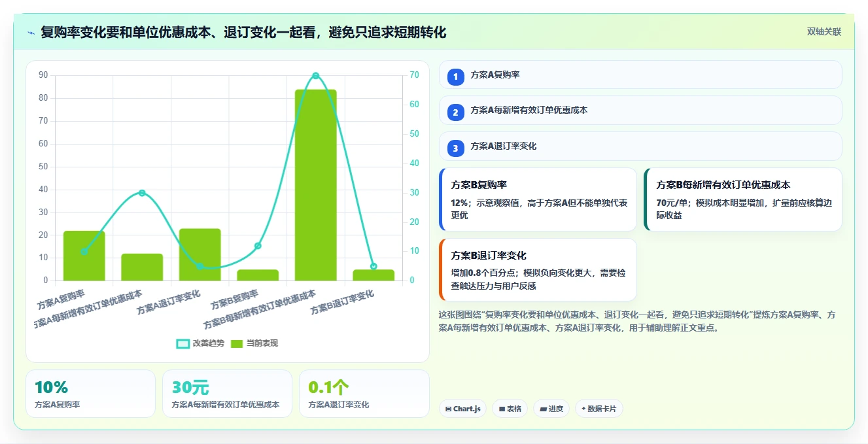
Task: Click the 表格 tag icon
Action: tap(502, 409)
